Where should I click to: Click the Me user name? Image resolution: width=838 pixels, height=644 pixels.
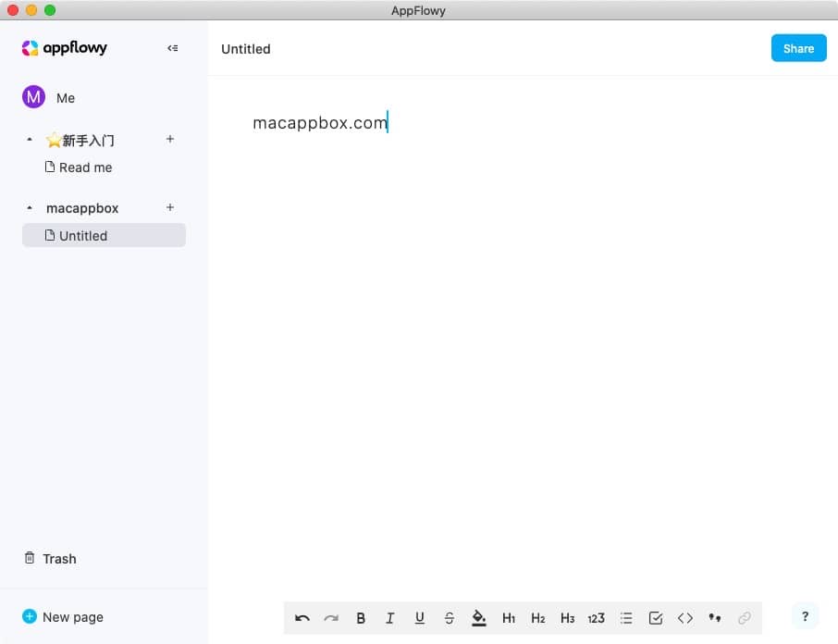point(66,98)
